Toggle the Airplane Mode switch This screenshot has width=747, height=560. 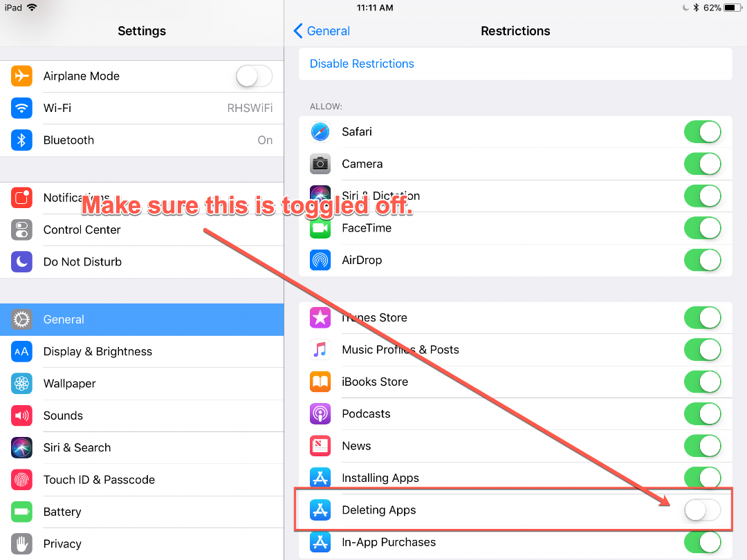click(254, 76)
